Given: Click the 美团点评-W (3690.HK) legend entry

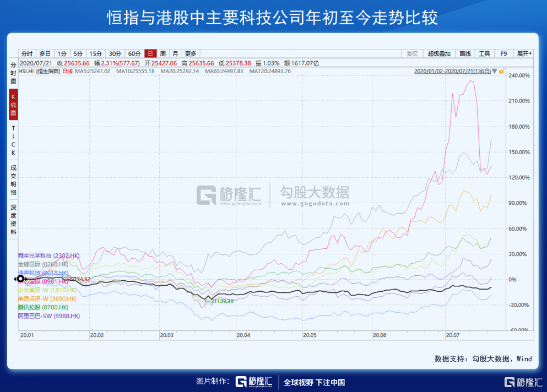Looking at the screenshot, I should [47, 299].
